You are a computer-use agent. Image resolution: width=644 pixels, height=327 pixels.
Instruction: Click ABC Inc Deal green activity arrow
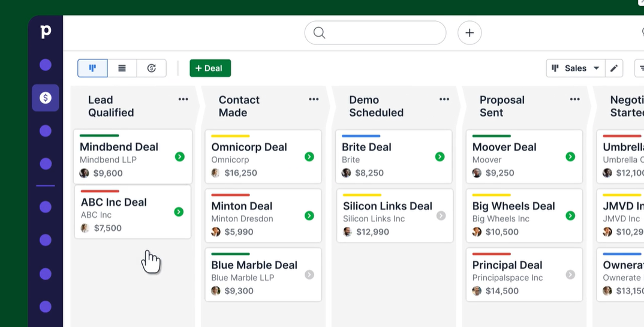[179, 212]
